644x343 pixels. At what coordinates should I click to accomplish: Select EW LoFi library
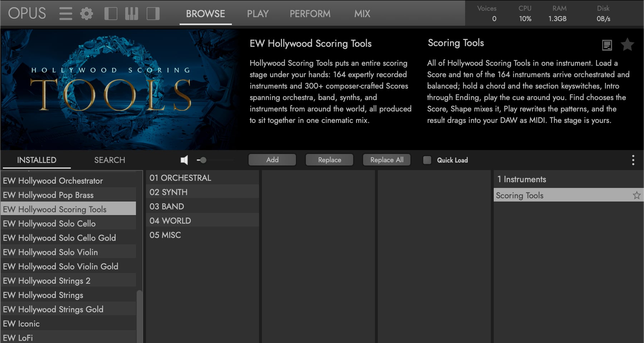[x=68, y=337]
